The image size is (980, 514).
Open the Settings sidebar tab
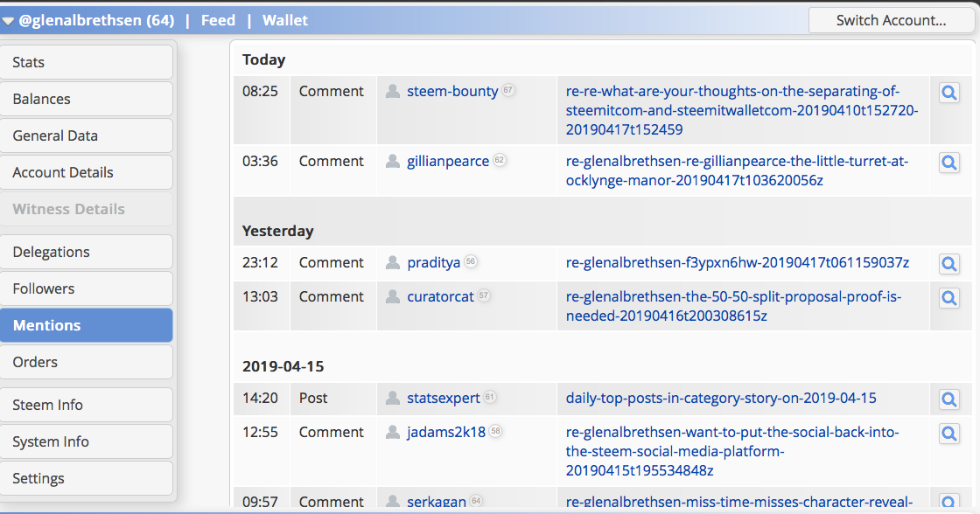87,478
